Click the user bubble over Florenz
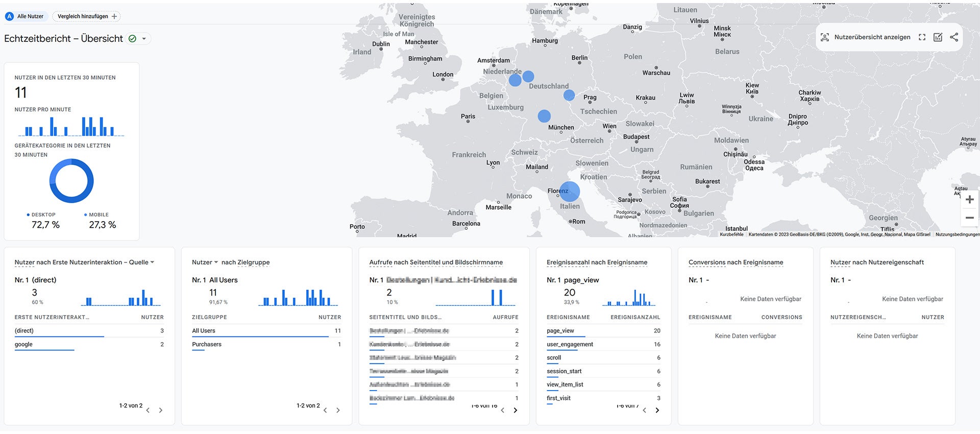This screenshot has width=980, height=434. [570, 191]
